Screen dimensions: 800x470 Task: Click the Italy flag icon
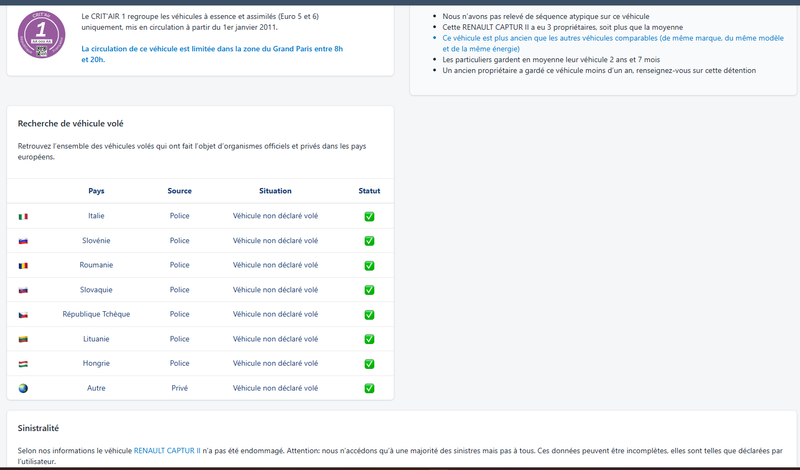coord(23,216)
